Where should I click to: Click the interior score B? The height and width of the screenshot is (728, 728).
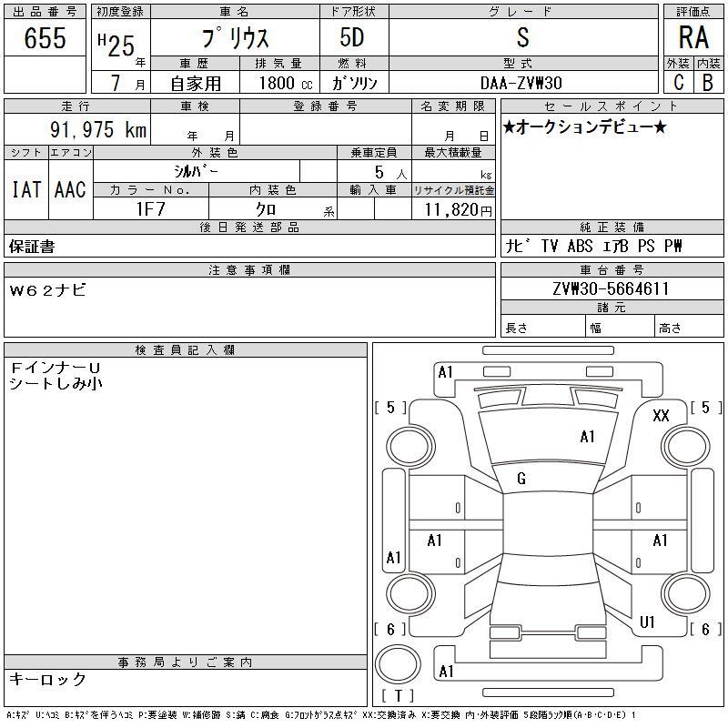coord(708,82)
